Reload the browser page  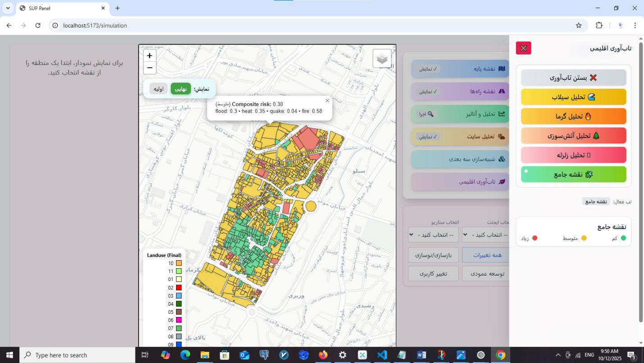[x=38, y=26]
